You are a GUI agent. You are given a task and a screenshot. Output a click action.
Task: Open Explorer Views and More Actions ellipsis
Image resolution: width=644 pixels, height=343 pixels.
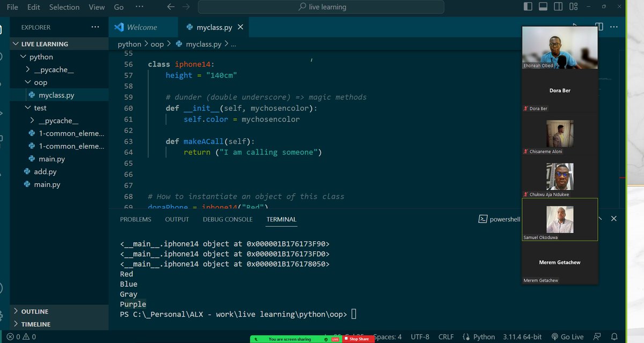[x=96, y=27]
